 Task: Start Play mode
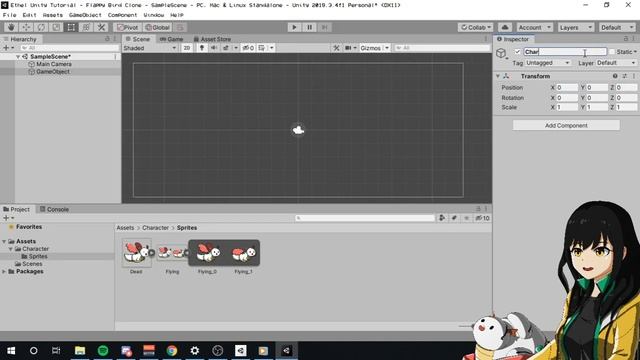coord(294,27)
